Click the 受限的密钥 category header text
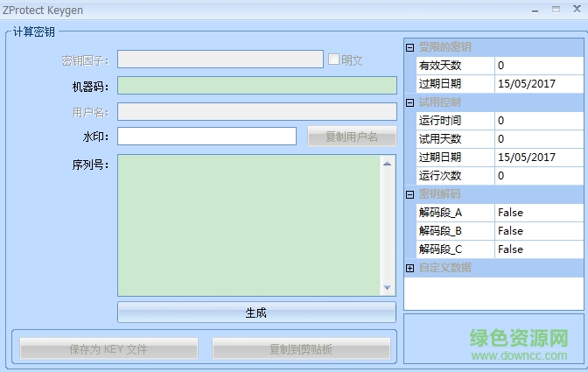This screenshot has height=372, width=588. 445,47
